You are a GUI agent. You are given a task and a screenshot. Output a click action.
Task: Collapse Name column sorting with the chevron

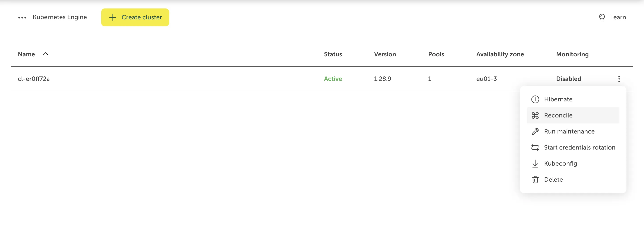click(x=46, y=54)
